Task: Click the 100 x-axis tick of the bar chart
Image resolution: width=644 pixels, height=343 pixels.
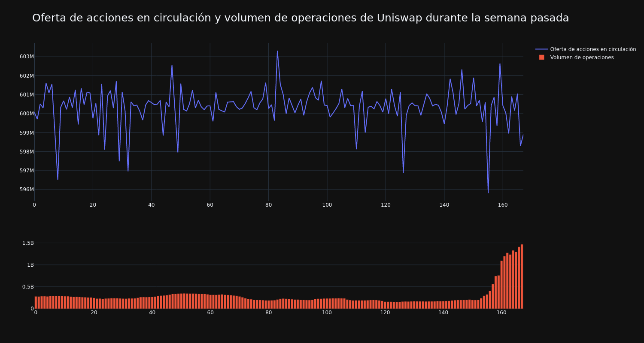Action: [327, 313]
